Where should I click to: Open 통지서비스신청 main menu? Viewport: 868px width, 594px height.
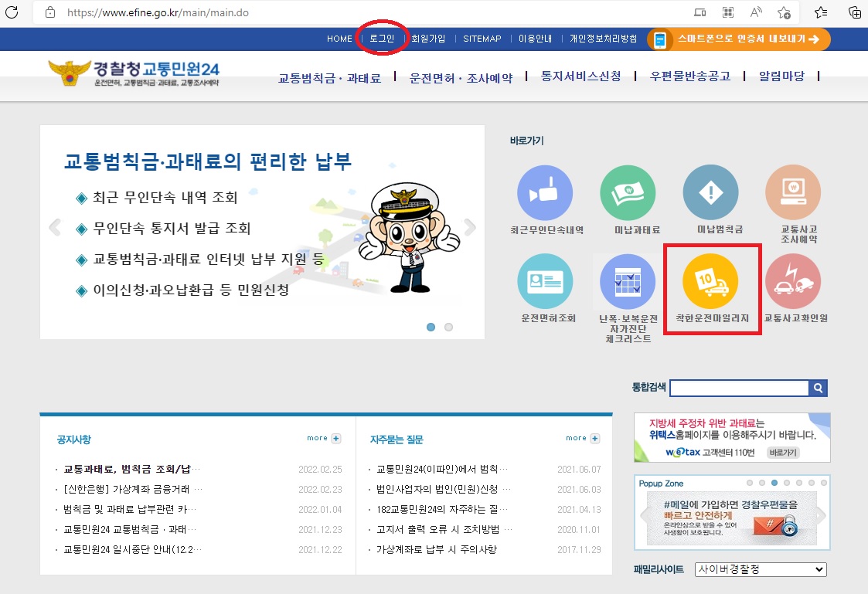580,76
